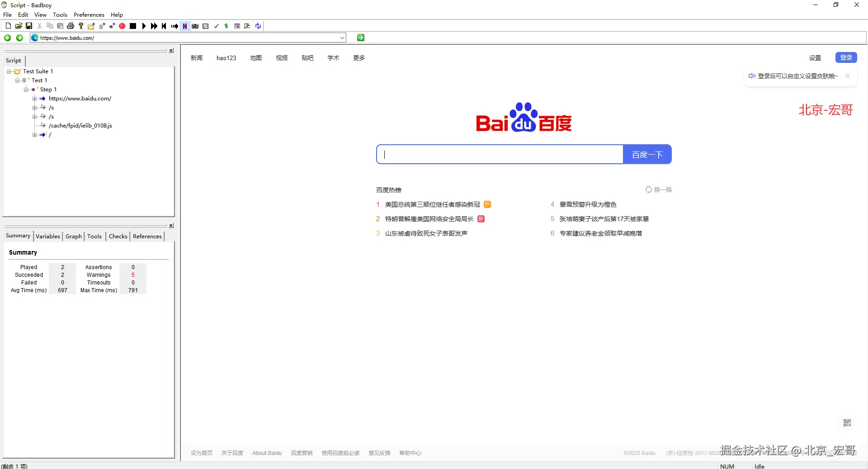This screenshot has width=868, height=469.
Task: Close the Summary pane
Action: coord(171,226)
